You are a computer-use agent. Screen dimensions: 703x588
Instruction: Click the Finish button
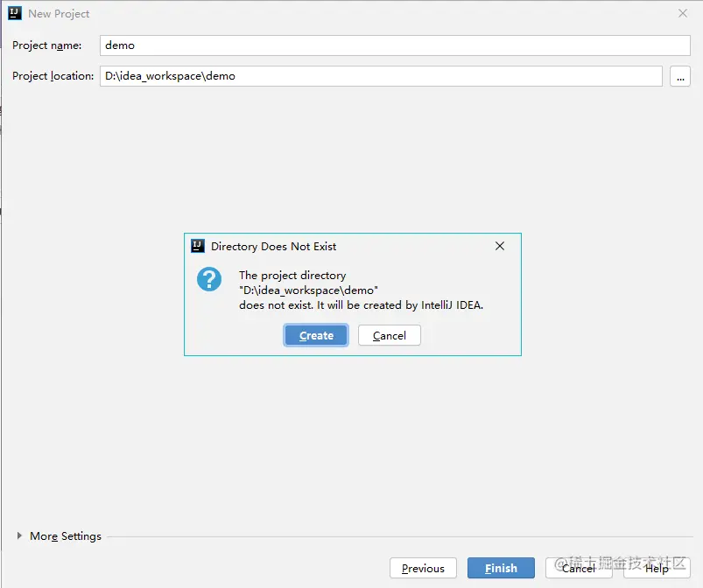(501, 568)
